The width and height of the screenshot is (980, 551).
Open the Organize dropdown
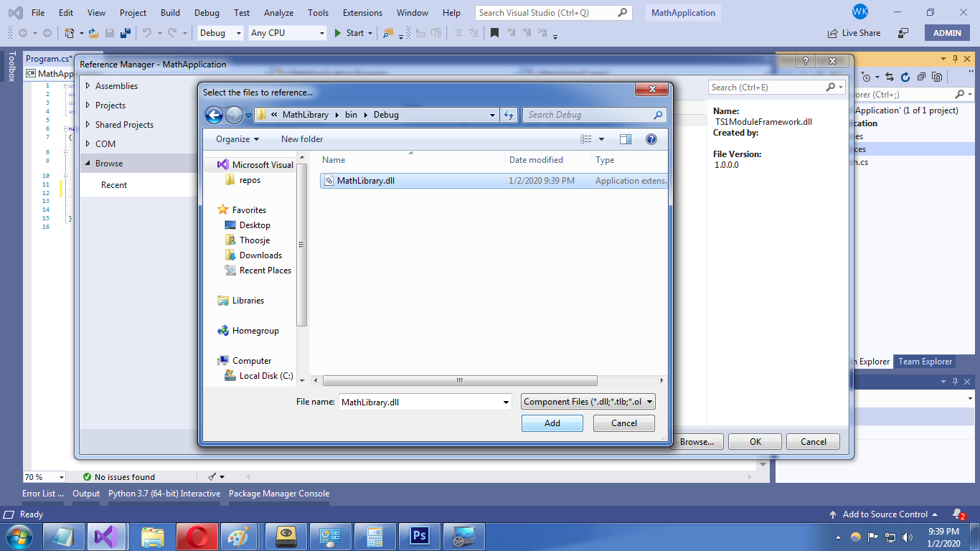pos(237,139)
